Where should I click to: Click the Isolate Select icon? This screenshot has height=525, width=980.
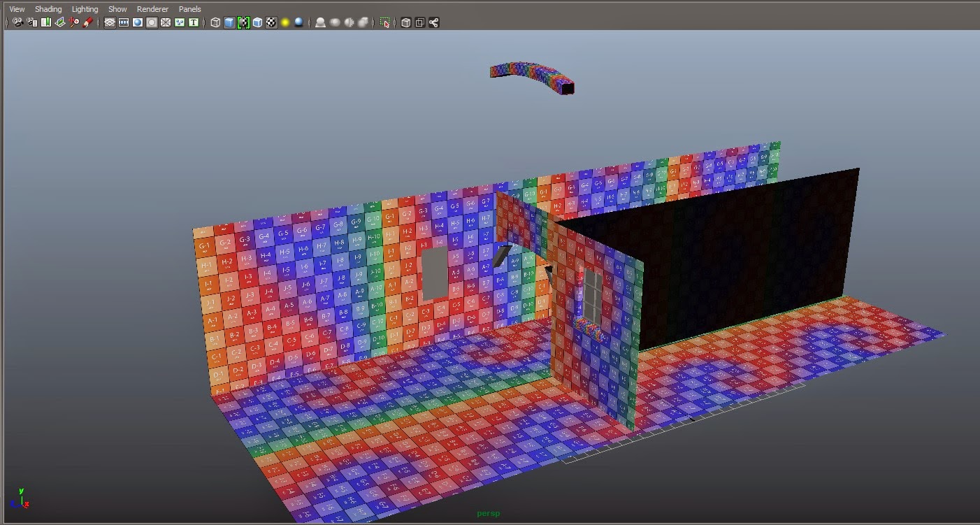[x=385, y=22]
